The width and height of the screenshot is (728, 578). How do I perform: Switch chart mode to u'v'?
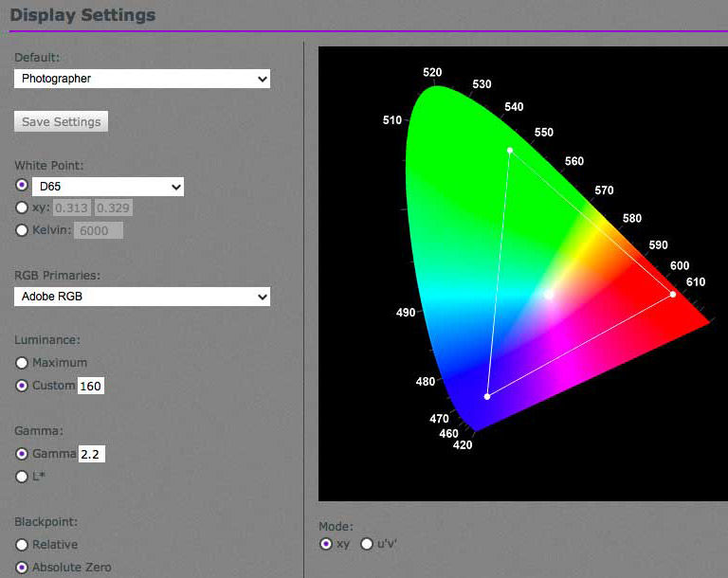click(367, 544)
